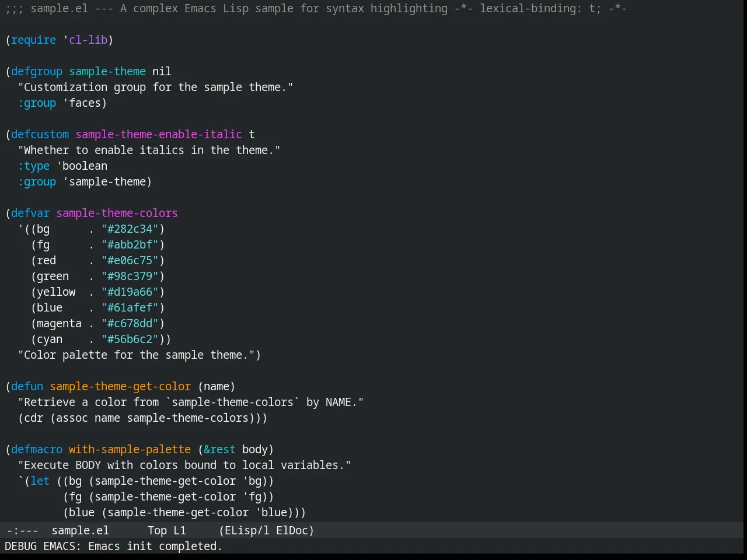Click the "#282c34" bg color string

[x=130, y=229]
